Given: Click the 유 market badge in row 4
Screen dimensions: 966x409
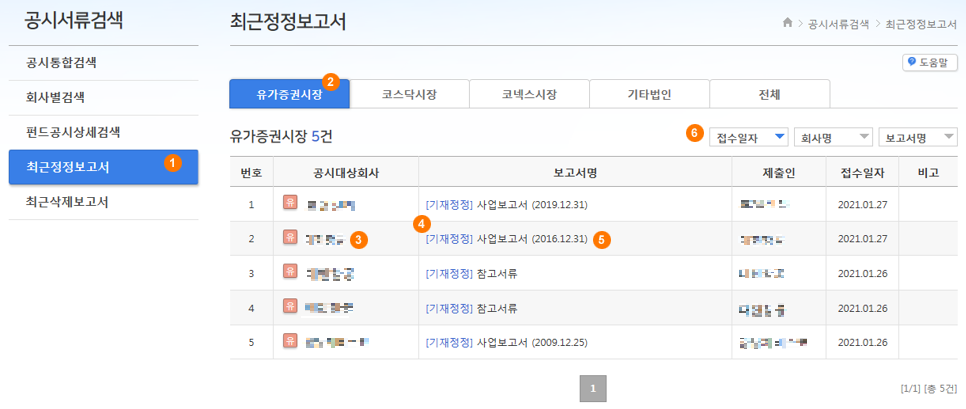Looking at the screenshot, I should click(289, 305).
